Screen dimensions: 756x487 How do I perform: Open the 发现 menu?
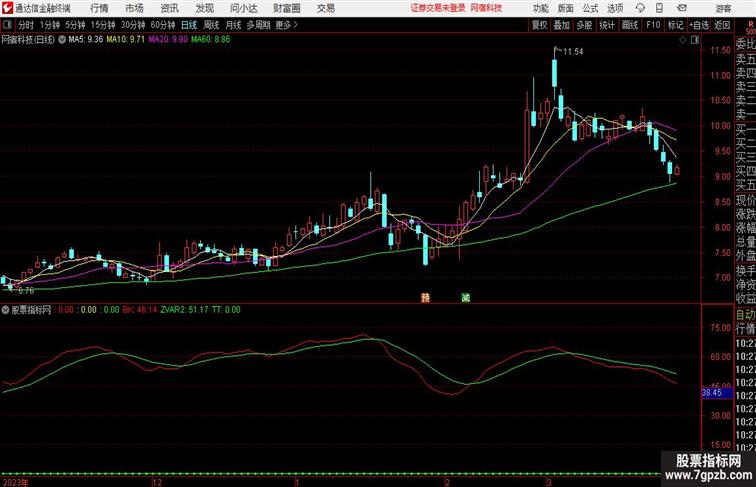[x=204, y=8]
